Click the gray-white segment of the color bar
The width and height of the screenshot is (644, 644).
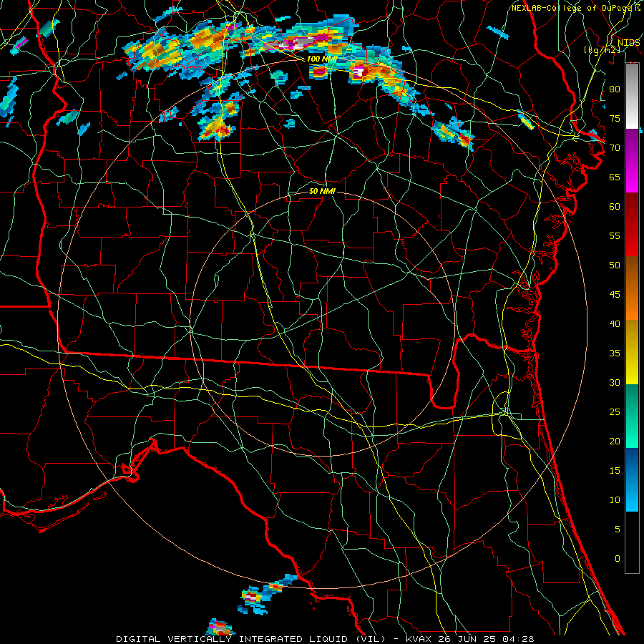click(x=632, y=96)
